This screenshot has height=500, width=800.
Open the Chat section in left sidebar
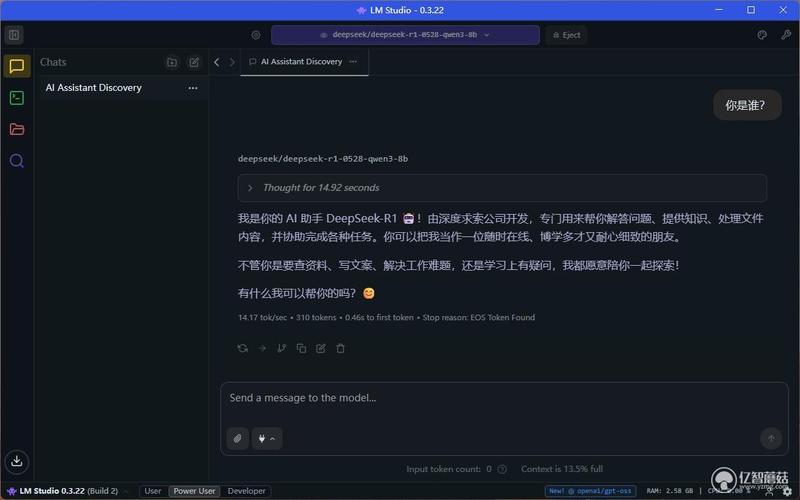click(x=17, y=66)
